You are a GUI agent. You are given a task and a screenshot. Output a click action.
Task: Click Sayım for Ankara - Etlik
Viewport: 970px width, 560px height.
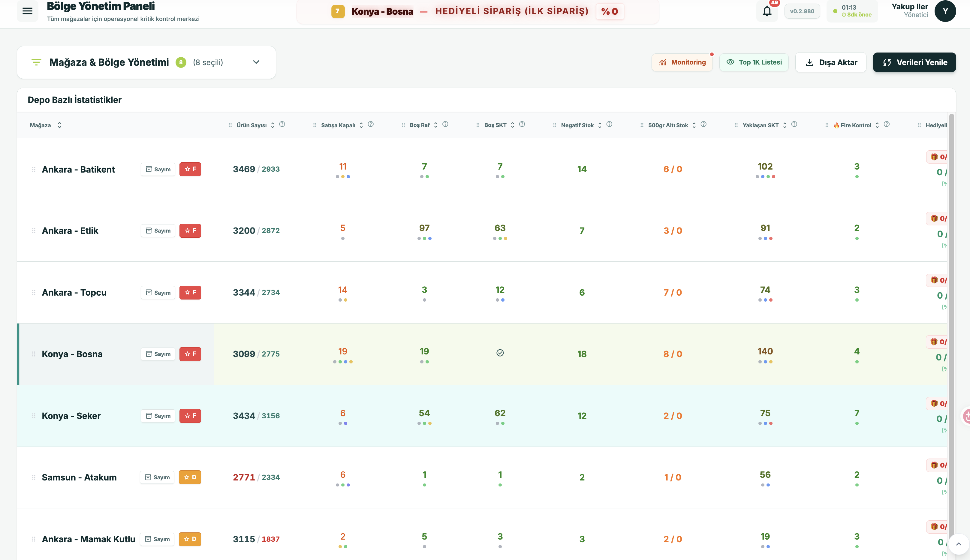[x=158, y=231]
